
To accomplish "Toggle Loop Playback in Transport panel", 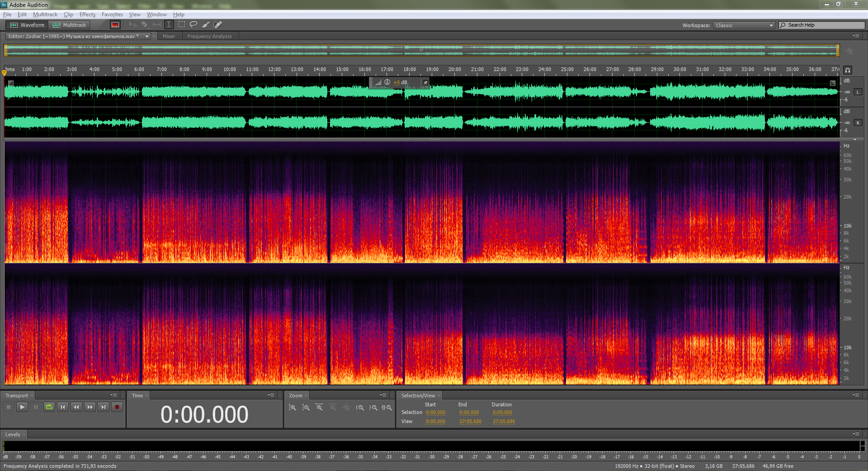I will tap(49, 407).
